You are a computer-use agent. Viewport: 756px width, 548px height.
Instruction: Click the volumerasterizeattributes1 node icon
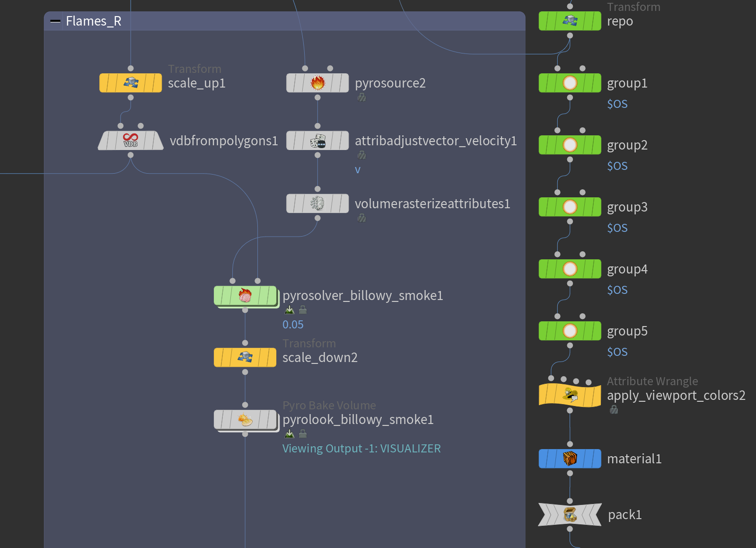coord(317,203)
